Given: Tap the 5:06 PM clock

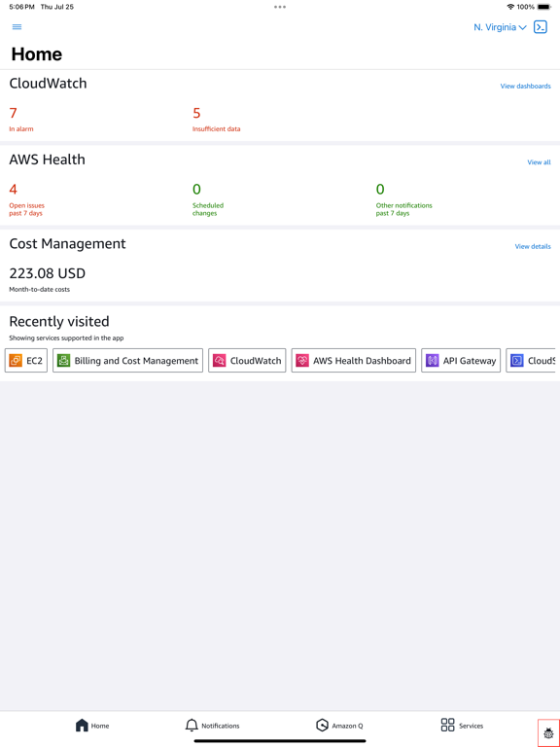Looking at the screenshot, I should (x=22, y=7).
